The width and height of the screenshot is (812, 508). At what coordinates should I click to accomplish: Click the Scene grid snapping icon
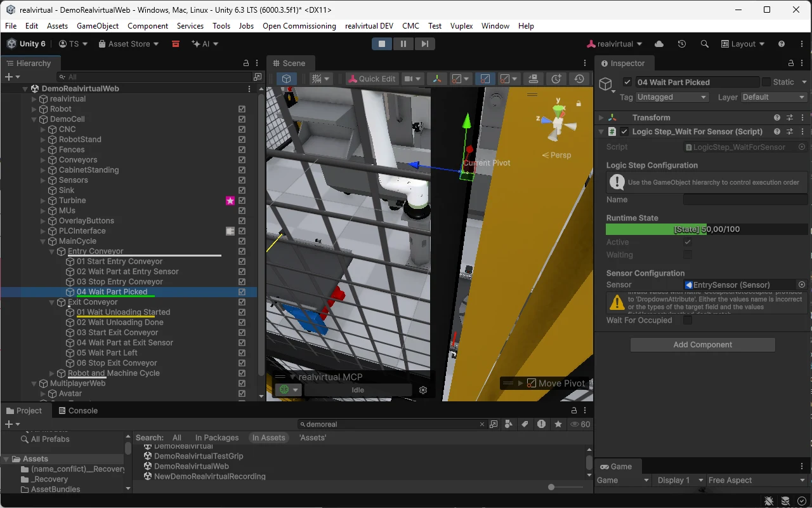321,79
